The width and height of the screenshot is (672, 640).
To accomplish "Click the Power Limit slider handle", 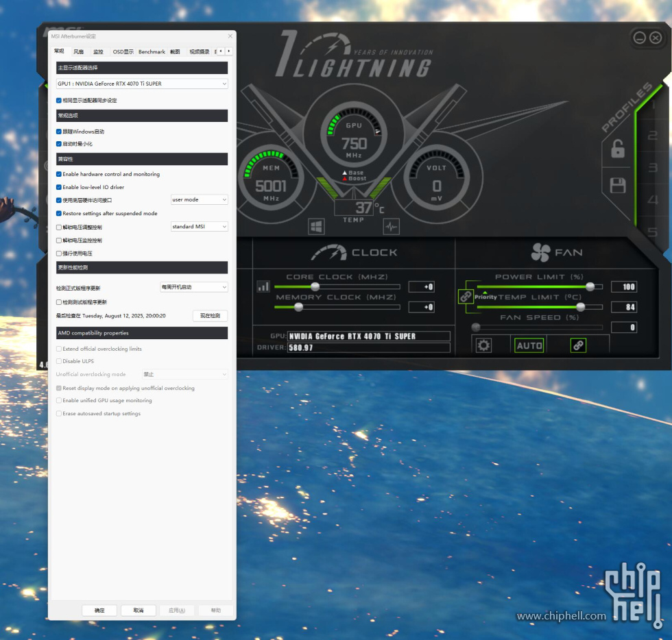I will (590, 286).
